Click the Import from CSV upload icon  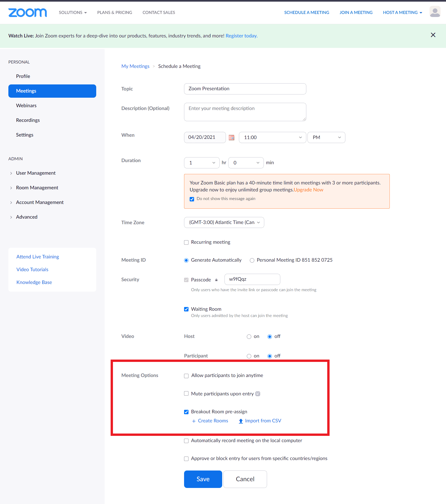coord(241,421)
